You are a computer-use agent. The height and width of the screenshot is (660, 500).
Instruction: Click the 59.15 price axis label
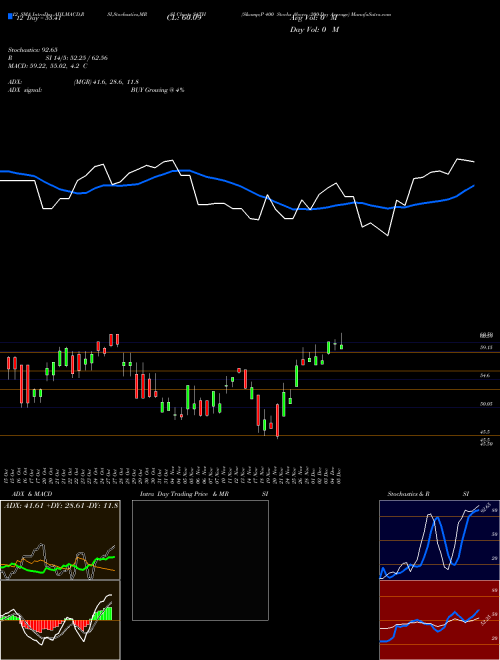pos(486,348)
